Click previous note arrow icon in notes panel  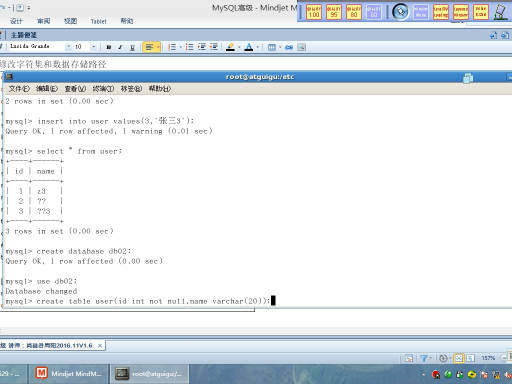click(x=494, y=35)
